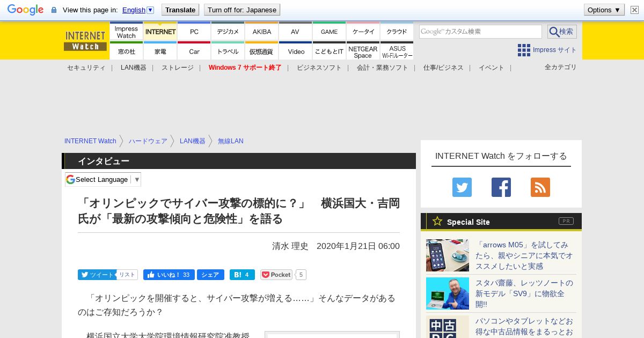Follow on Twitter icon in sidebar
This screenshot has height=338, width=644.
[x=462, y=187]
